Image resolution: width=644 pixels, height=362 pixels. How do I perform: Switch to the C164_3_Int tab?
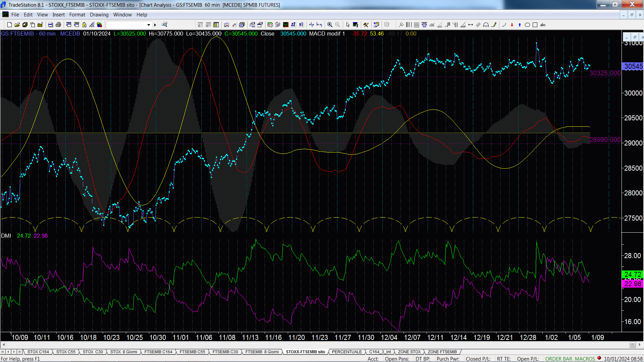pyautogui.click(x=380, y=352)
